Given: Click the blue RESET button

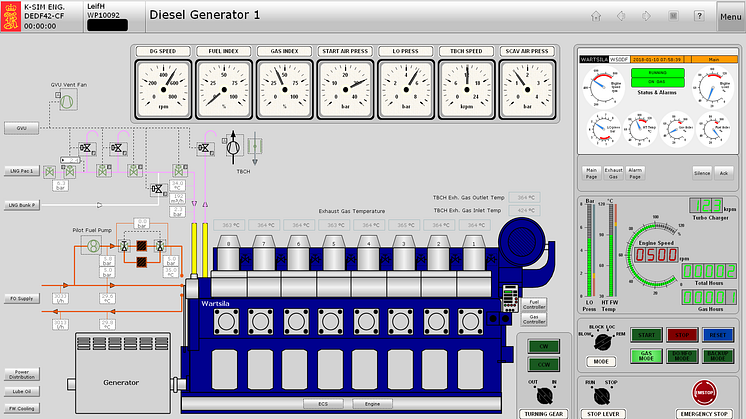Looking at the screenshot, I should coord(717,335).
